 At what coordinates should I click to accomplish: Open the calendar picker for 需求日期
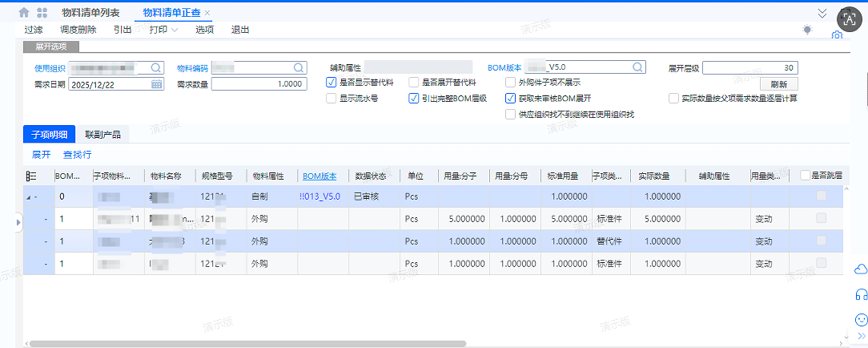157,83
